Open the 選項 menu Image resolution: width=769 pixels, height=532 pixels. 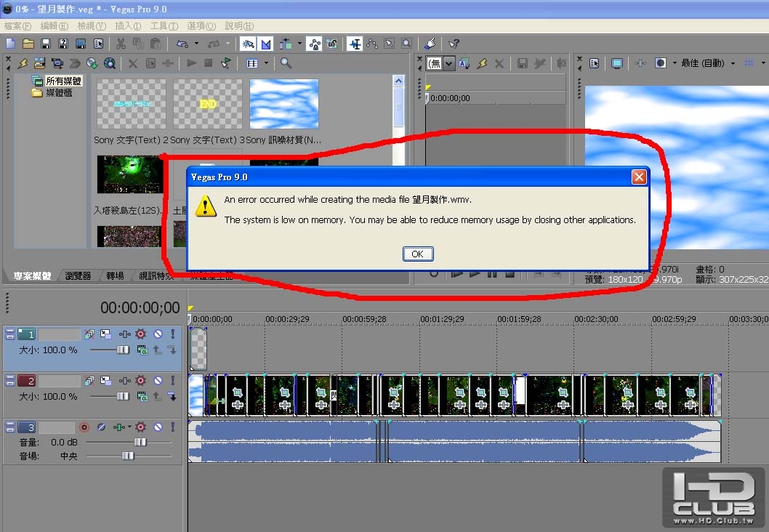click(x=201, y=26)
